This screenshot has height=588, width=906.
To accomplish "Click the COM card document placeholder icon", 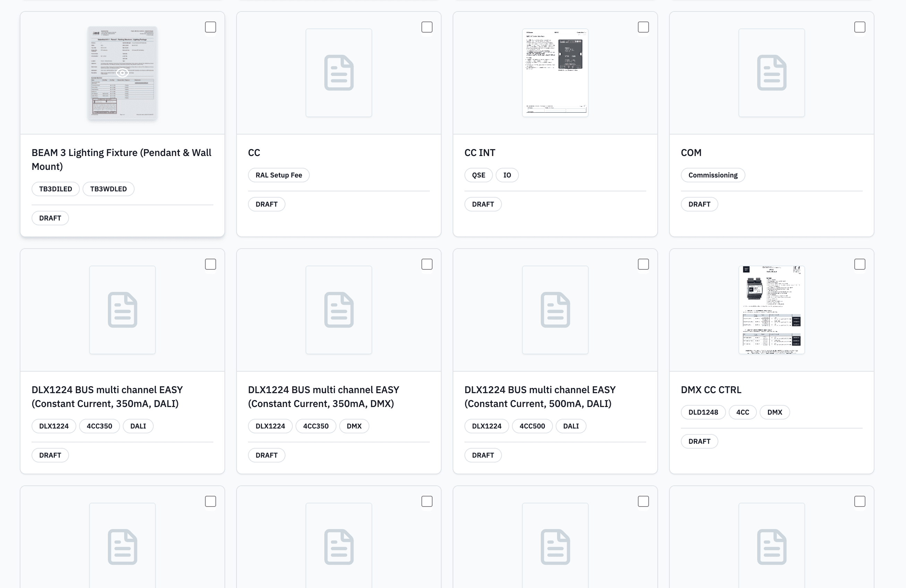I will coord(772,73).
